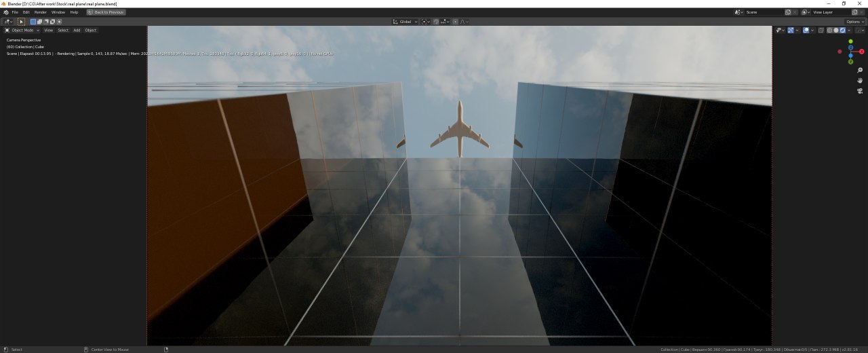
Task: Choose the Set new selection mode icon
Action: [33, 22]
